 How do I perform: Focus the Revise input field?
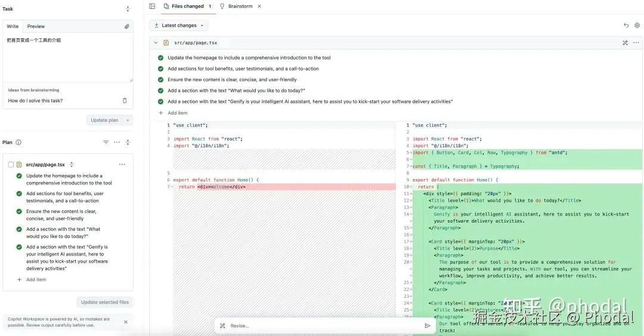324,326
